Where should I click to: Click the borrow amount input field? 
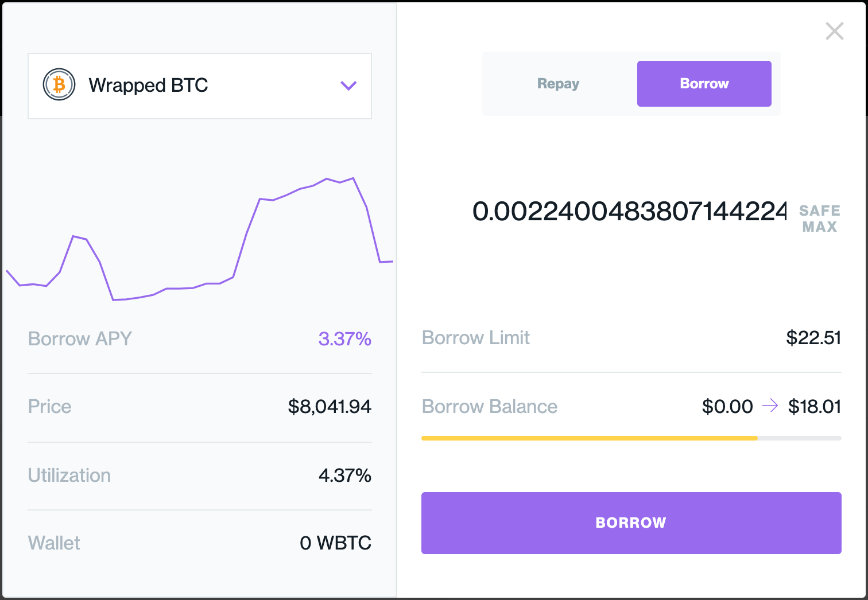tap(629, 212)
